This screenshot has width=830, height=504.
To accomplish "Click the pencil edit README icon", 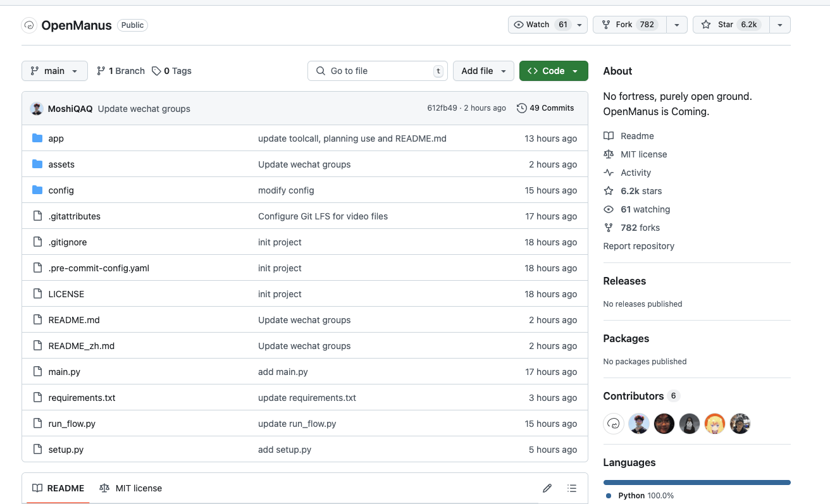I will (x=547, y=488).
